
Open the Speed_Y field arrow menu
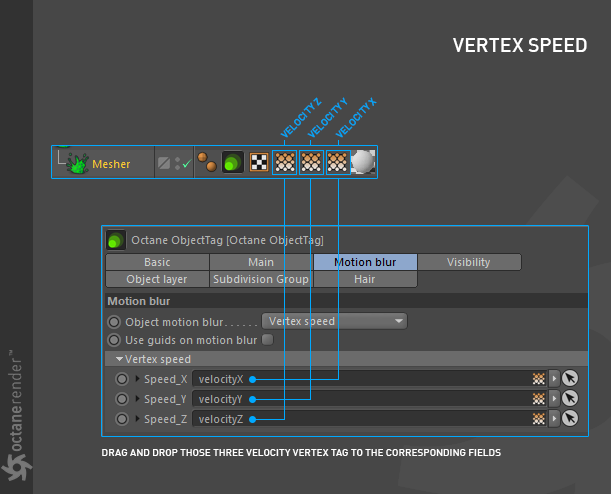[554, 399]
